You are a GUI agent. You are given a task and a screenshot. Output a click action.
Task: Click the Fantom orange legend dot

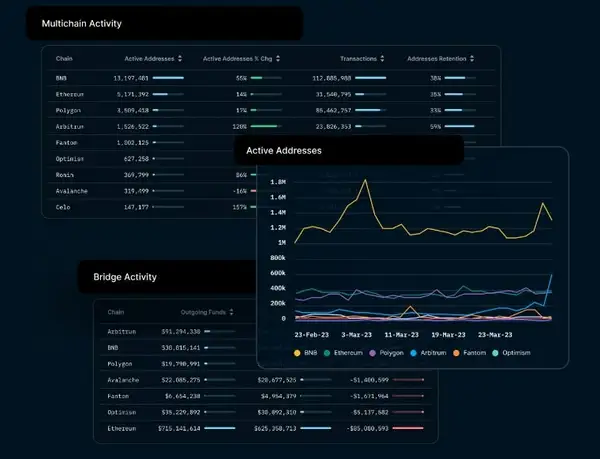[456, 353]
